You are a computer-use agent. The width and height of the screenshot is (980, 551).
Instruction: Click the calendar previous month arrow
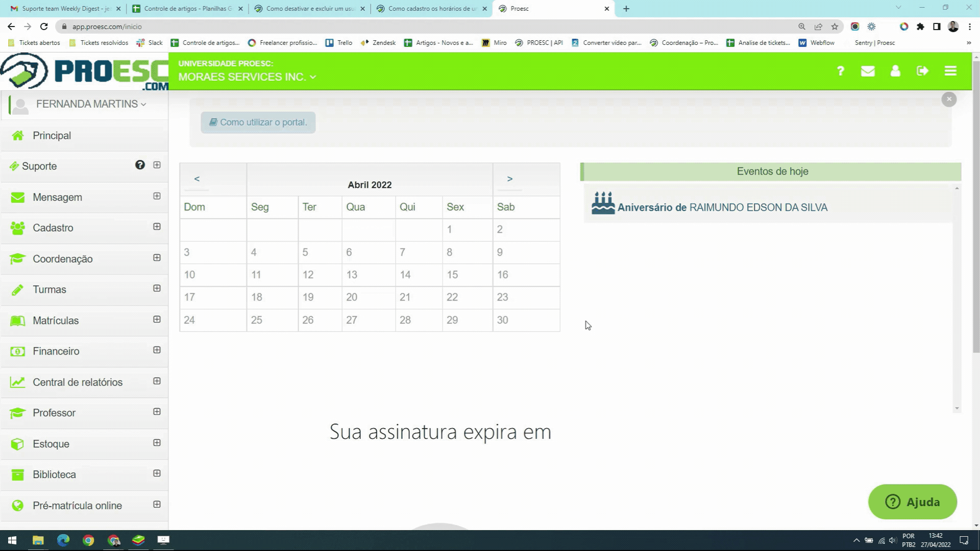[197, 178]
